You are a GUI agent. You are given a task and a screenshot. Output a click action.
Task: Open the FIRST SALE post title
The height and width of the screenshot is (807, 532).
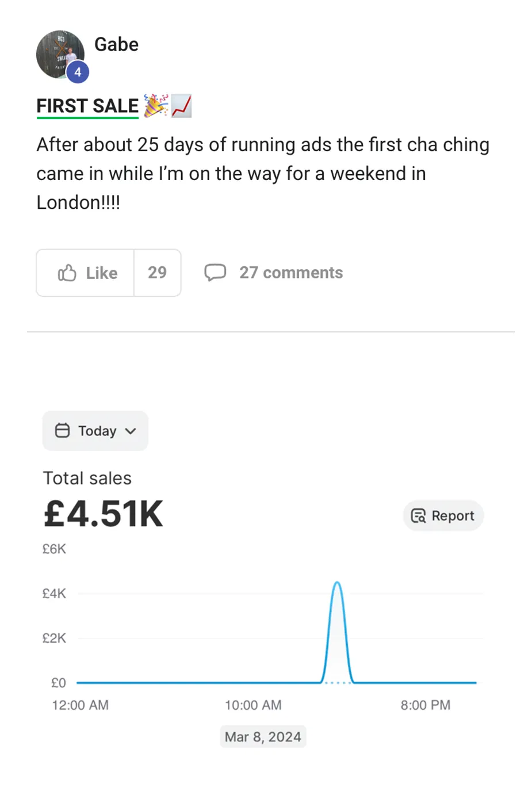[87, 106]
